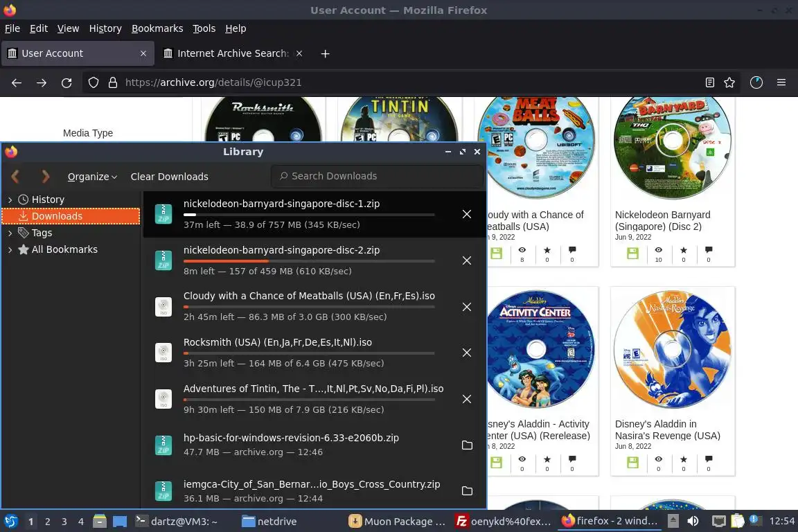The height and width of the screenshot is (532, 798).
Task: Switch to workspace 4 in taskbar
Action: pyautogui.click(x=81, y=522)
